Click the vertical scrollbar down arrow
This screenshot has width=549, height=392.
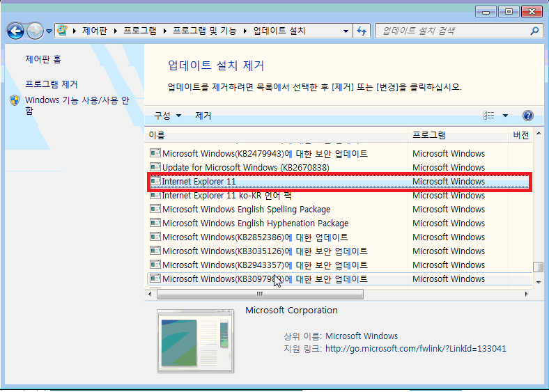(539, 282)
